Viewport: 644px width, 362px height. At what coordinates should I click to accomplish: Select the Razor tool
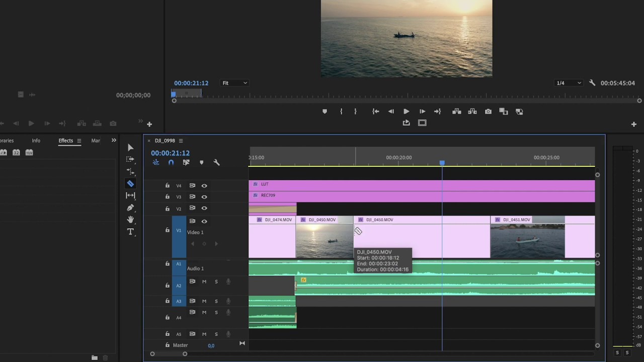click(130, 184)
